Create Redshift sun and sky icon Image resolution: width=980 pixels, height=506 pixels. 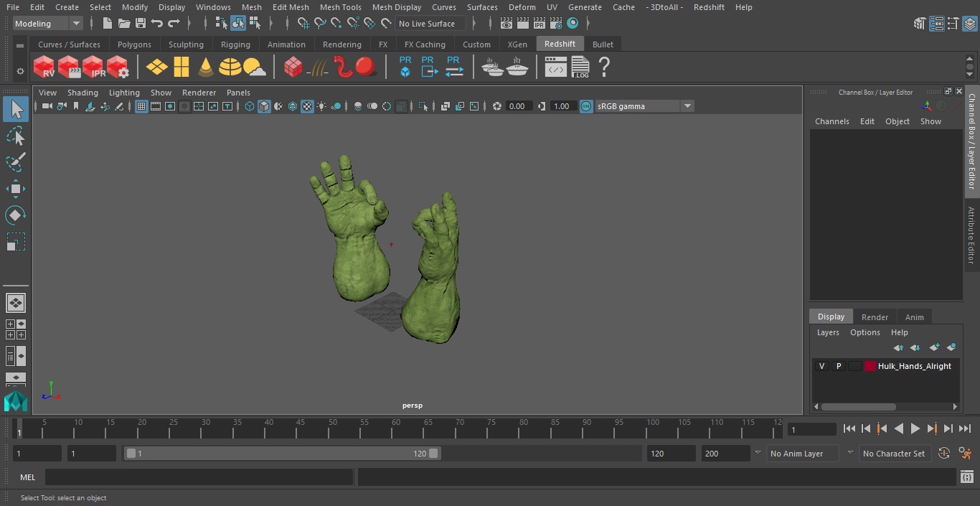point(255,67)
